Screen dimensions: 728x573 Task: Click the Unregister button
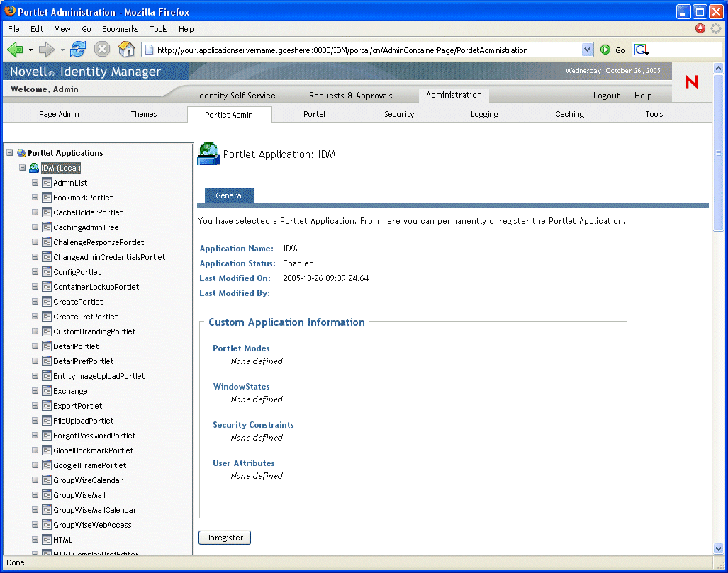point(224,538)
